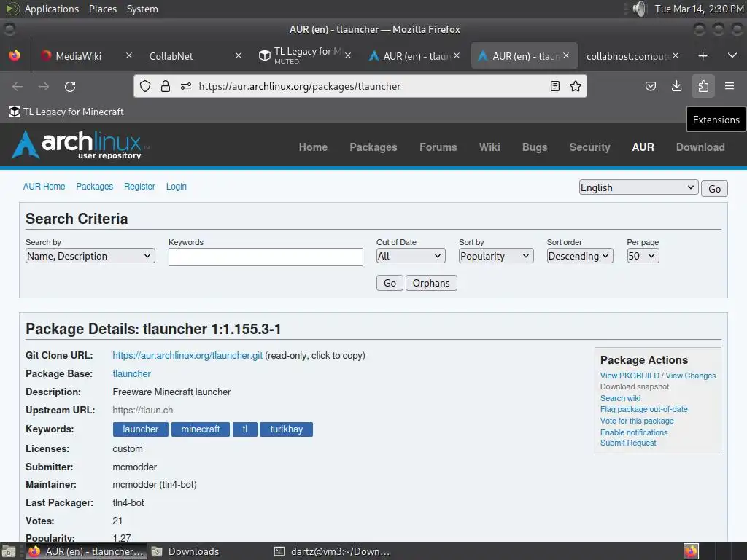Click the minecraft keyword tag
Image resolution: width=747 pixels, height=560 pixels.
201,429
